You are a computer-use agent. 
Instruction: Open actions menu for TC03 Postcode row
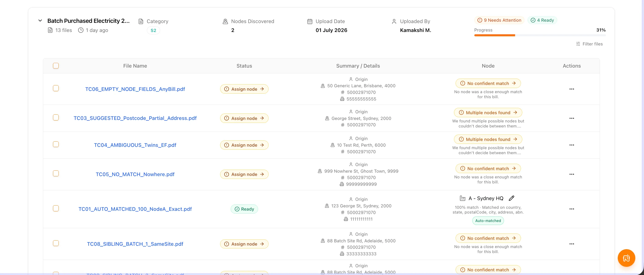click(x=572, y=119)
